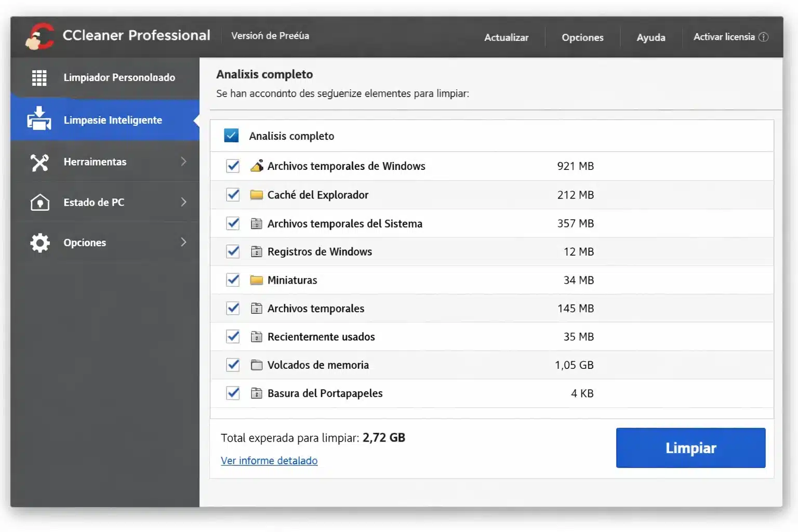Open Herramientas using the wrench icon
The width and height of the screenshot is (798, 532).
[39, 162]
